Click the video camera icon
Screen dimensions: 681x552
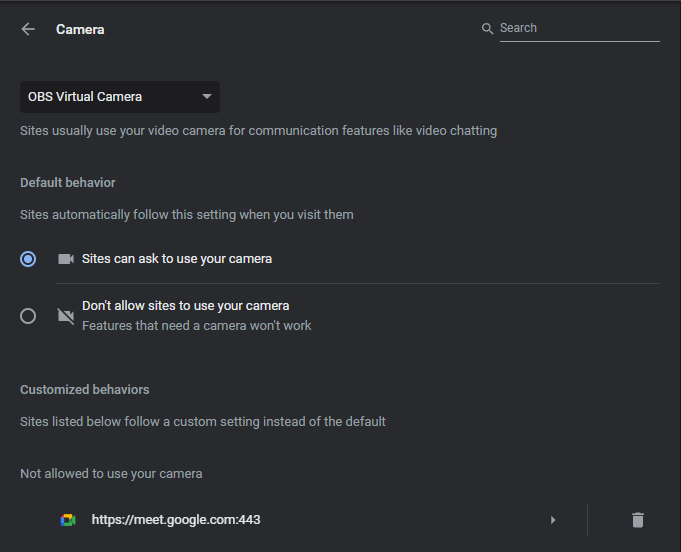[66, 258]
